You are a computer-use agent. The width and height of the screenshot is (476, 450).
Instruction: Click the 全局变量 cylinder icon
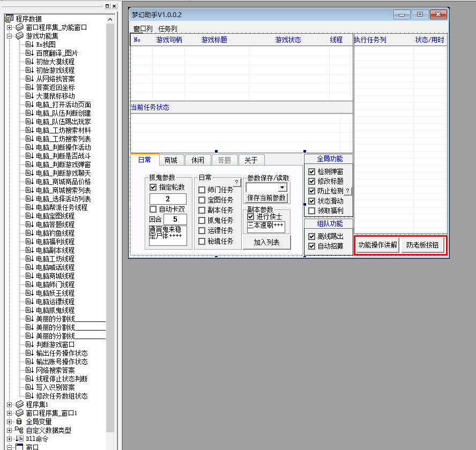pos(19,422)
